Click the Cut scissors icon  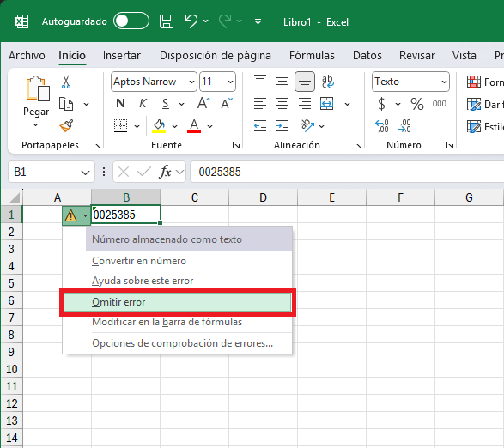point(66,82)
